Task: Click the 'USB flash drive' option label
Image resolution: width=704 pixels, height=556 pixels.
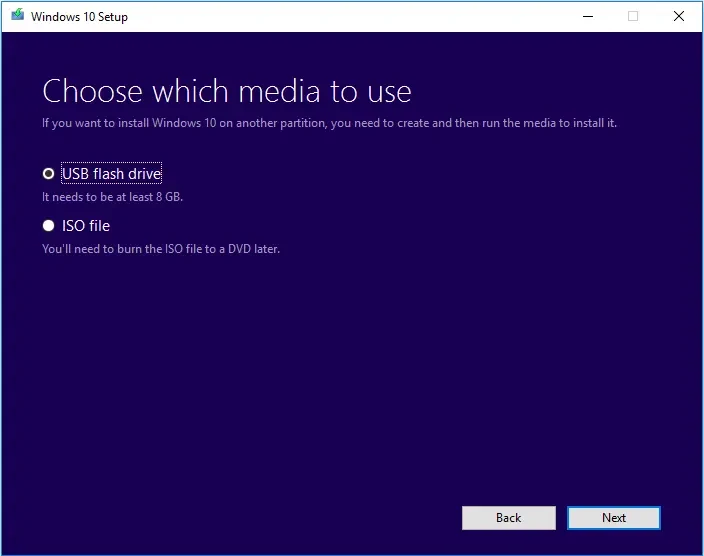Action: click(111, 174)
